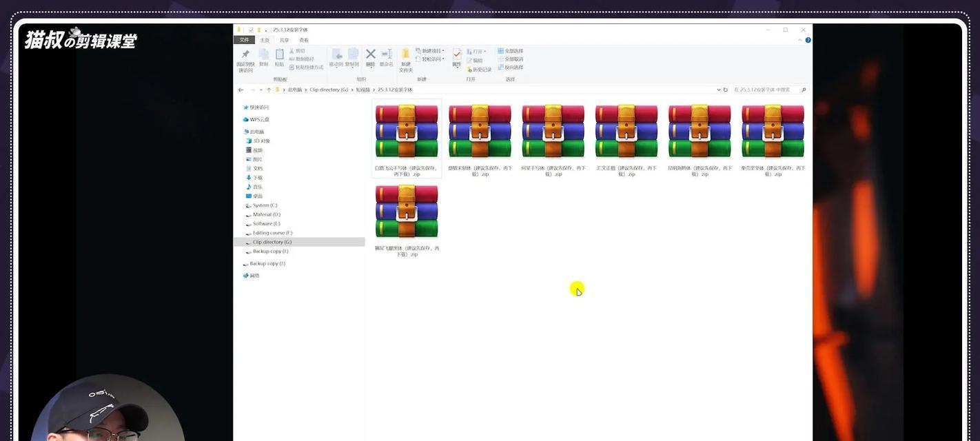Click Invert selection (反向选择)
Viewport: 980px width, 441px height.
[510, 68]
